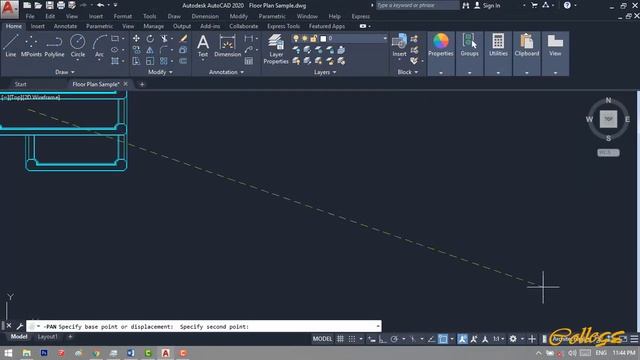The height and width of the screenshot is (360, 640).
Task: Open the Dimension menu
Action: click(x=205, y=16)
